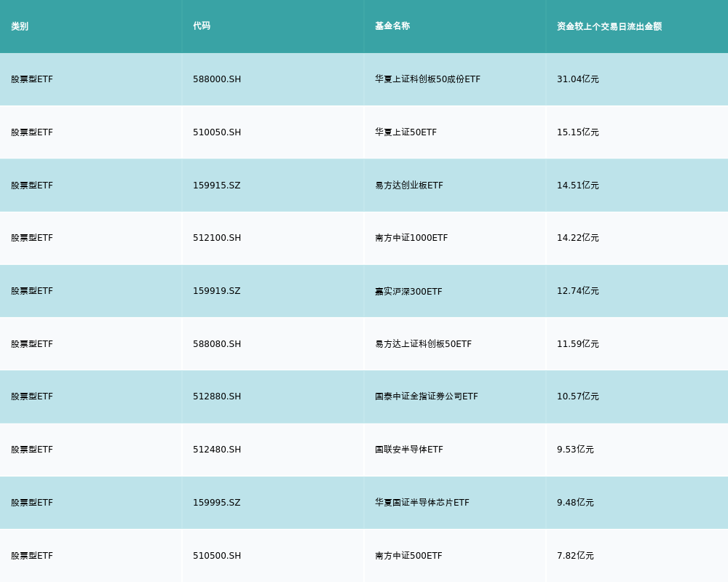The height and width of the screenshot is (582, 728).
Task: Select code 588080.SH
Action: click(217, 344)
